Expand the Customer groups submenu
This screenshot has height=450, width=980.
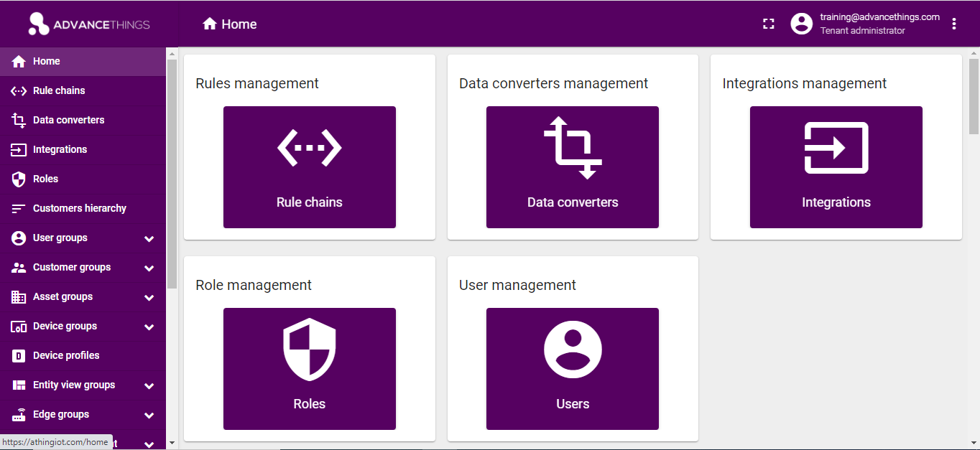coord(149,268)
